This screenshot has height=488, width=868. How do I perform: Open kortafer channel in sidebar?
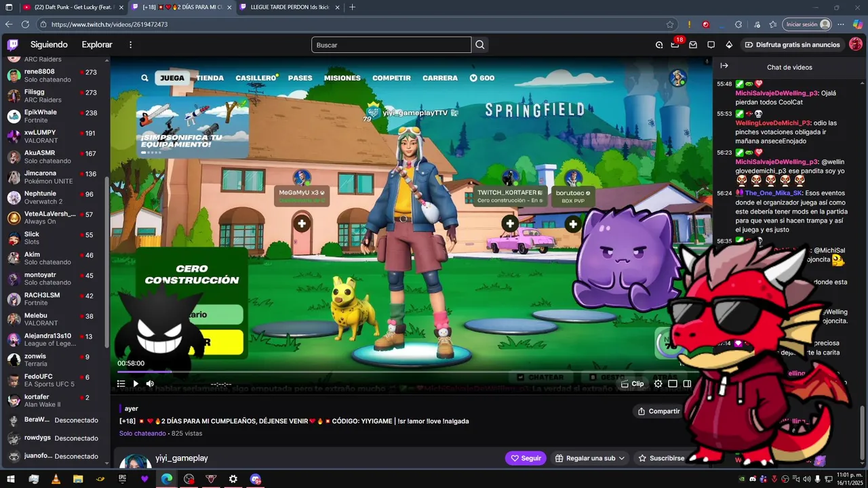[53, 401]
